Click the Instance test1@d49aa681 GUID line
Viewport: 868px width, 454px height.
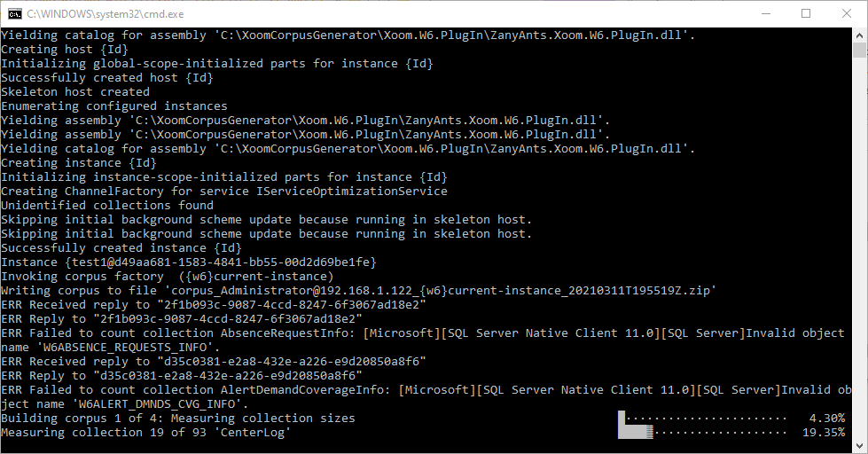point(189,262)
